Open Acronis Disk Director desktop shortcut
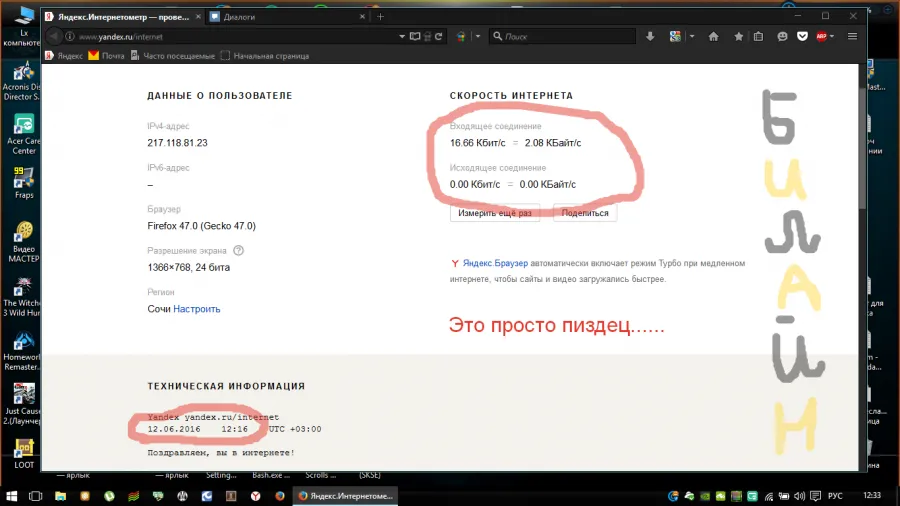 pyautogui.click(x=22, y=81)
